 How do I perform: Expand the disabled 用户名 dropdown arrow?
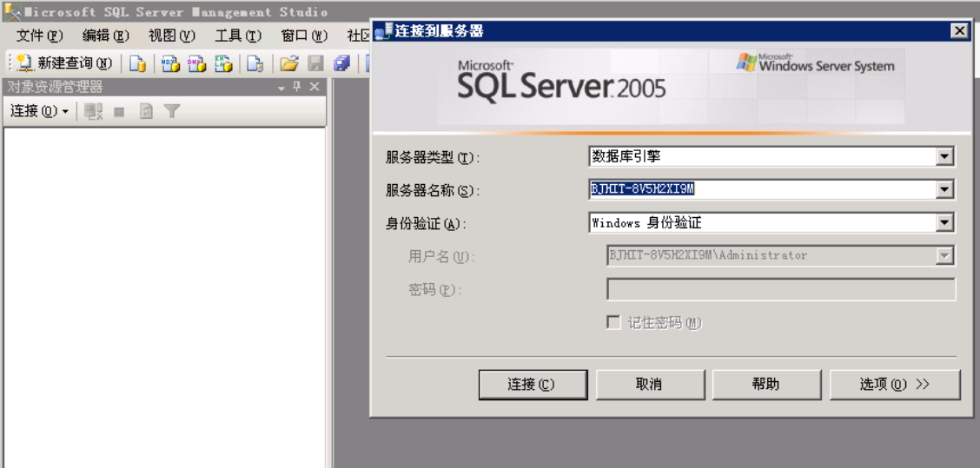pyautogui.click(x=944, y=255)
